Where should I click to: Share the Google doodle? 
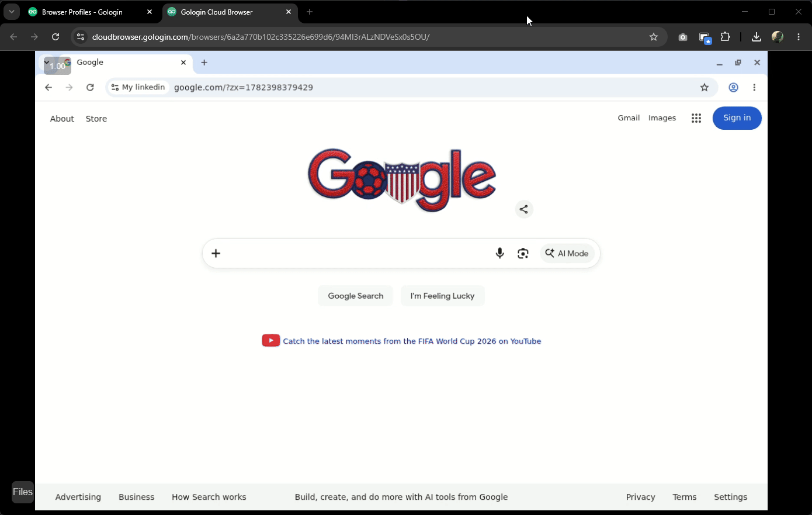pyautogui.click(x=524, y=209)
